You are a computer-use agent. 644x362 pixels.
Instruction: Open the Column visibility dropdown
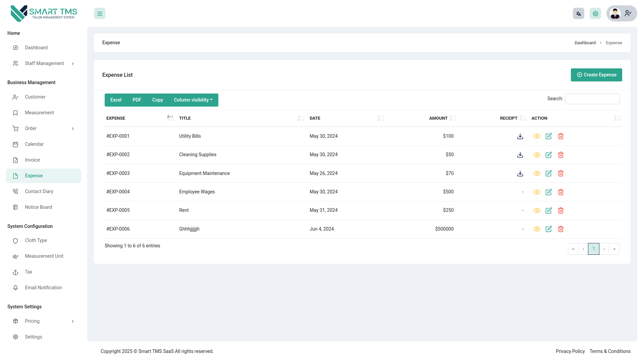pos(193,100)
